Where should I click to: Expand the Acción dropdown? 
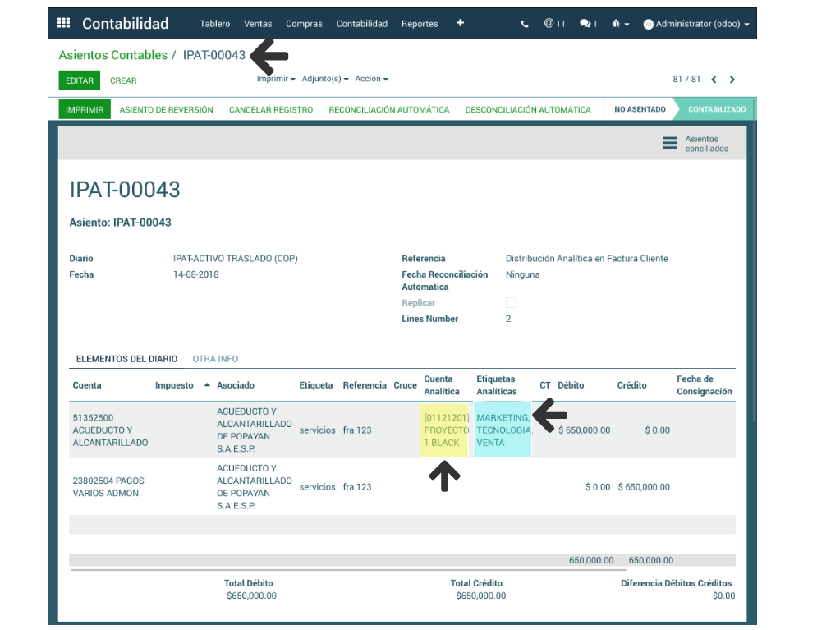371,79
